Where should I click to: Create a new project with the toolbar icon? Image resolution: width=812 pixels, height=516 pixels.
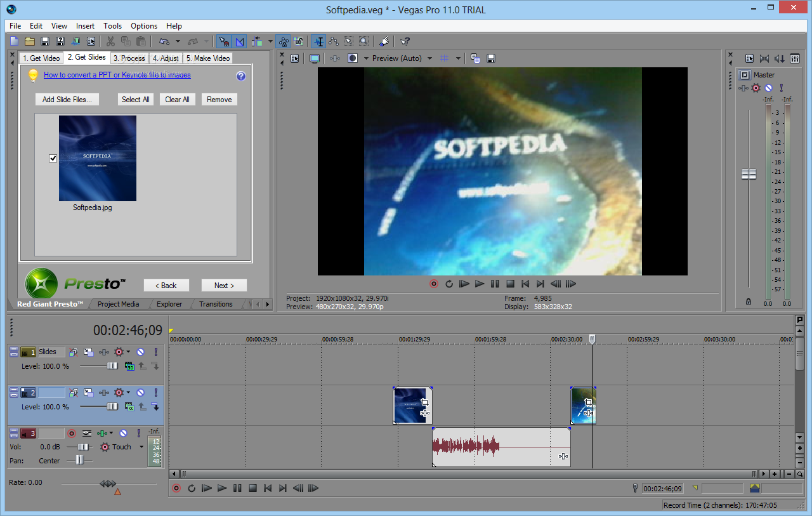click(x=15, y=41)
